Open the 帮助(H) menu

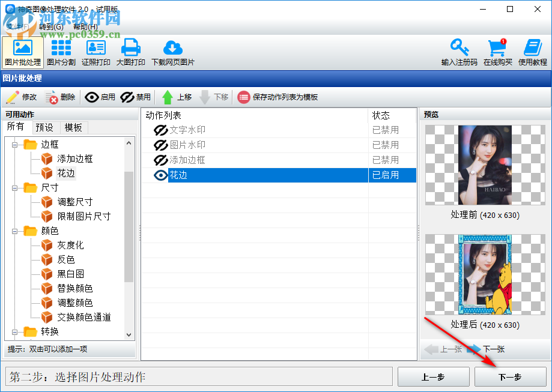click(85, 27)
